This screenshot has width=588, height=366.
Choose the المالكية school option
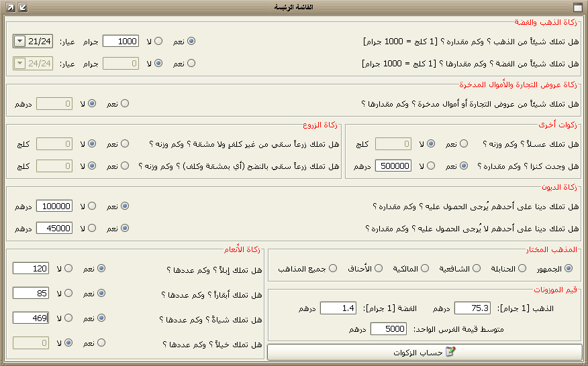[424, 268]
